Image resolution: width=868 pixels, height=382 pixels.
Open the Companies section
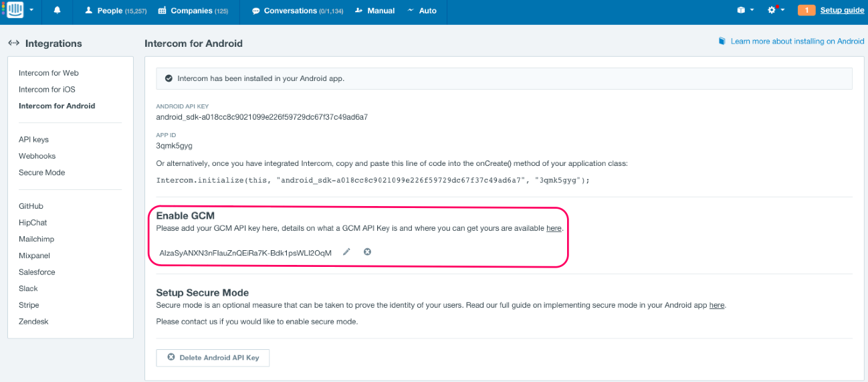pos(193,11)
